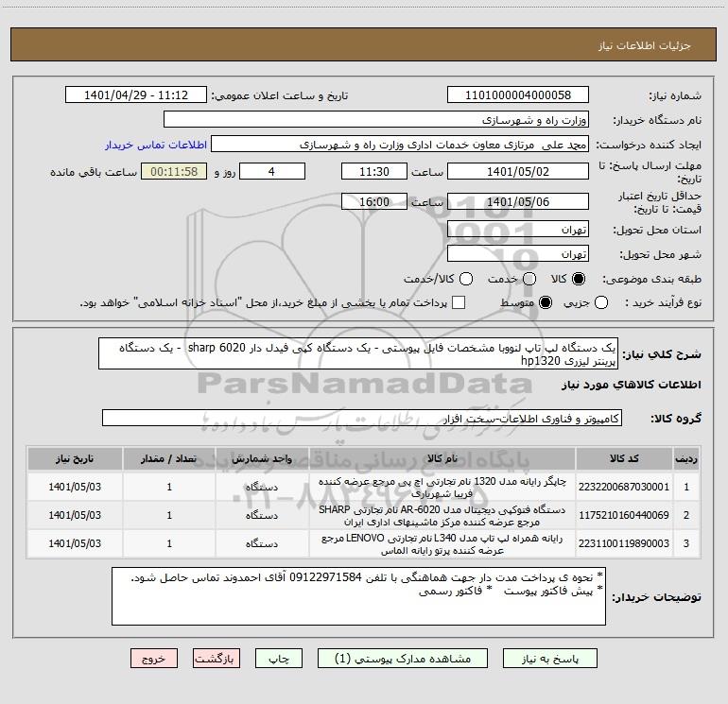Click the دستگاه unit cell in row 3
Image resolution: width=728 pixels, height=704 pixels.
(x=262, y=543)
